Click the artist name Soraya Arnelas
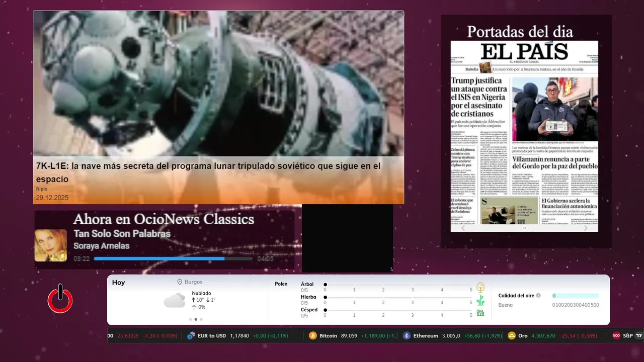Image resolution: width=644 pixels, height=362 pixels. (101, 246)
